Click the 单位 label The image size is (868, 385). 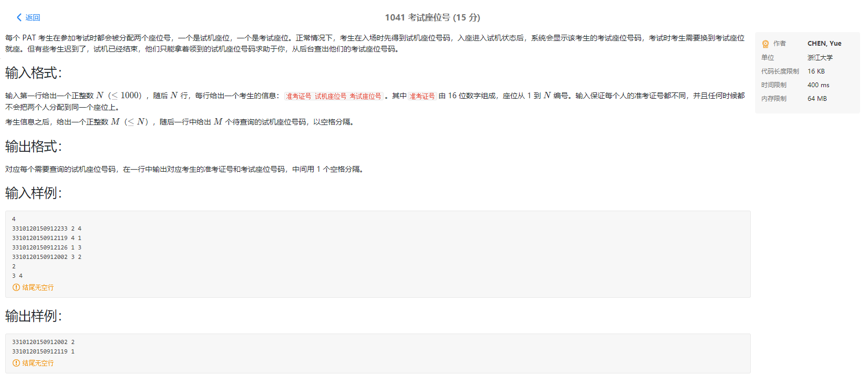pos(768,57)
